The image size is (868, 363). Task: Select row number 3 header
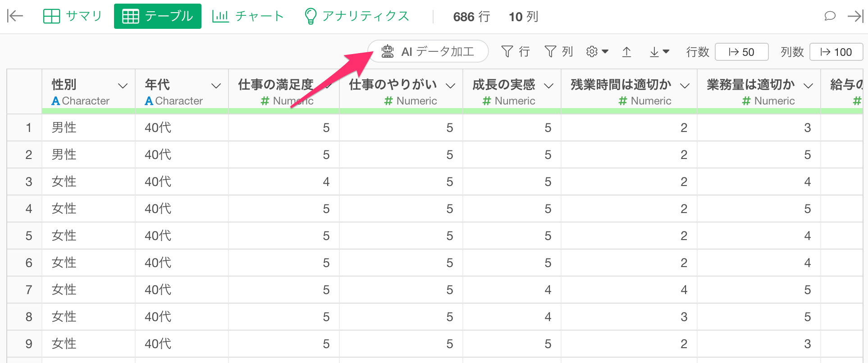tap(28, 181)
